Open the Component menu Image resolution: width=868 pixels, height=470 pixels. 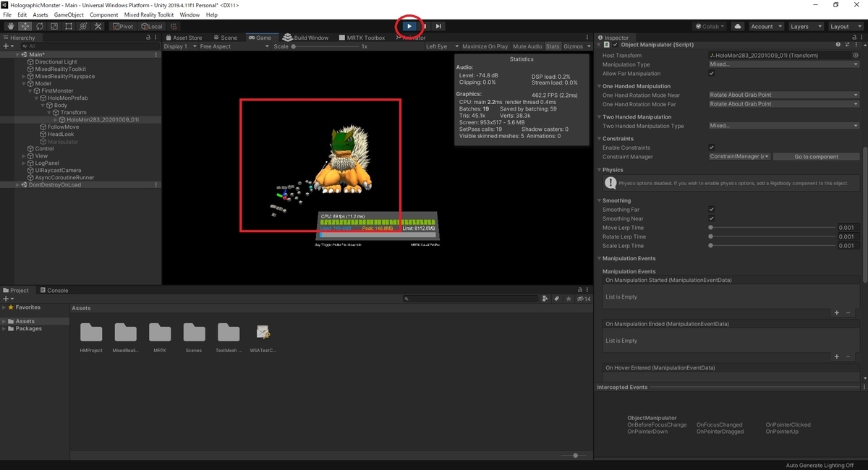pyautogui.click(x=104, y=14)
